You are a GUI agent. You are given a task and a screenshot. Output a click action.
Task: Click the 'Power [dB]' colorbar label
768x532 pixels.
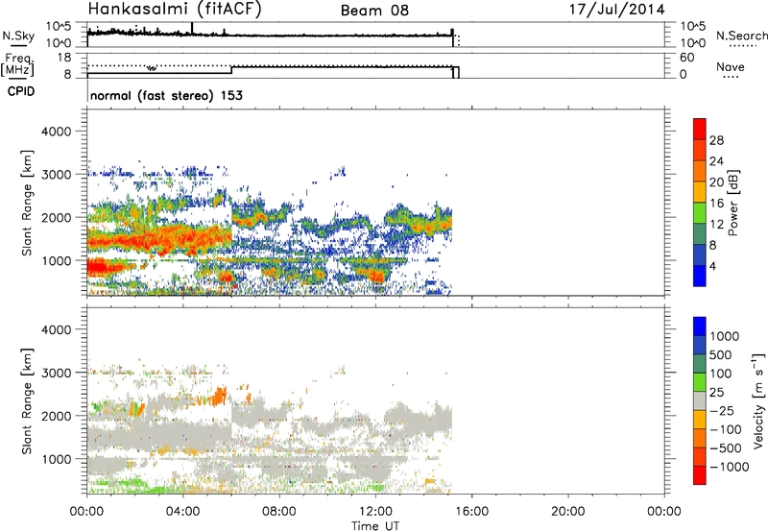732,203
